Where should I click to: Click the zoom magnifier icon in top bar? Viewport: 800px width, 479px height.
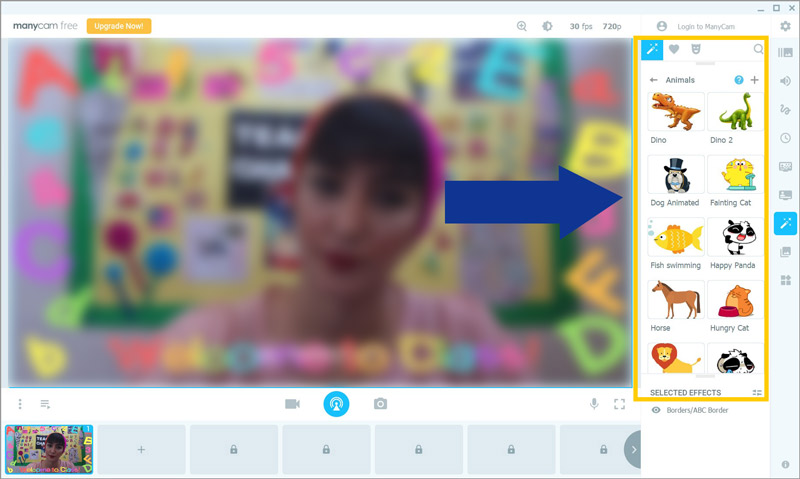point(521,26)
